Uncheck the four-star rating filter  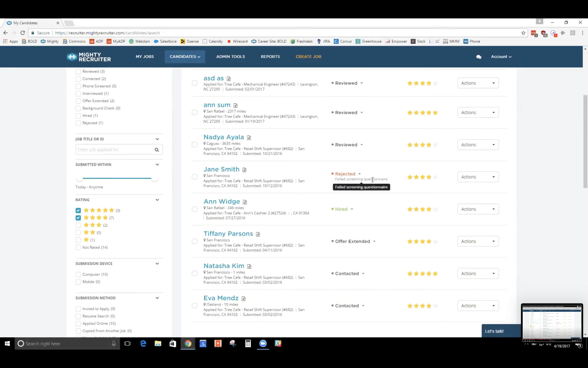(78, 218)
